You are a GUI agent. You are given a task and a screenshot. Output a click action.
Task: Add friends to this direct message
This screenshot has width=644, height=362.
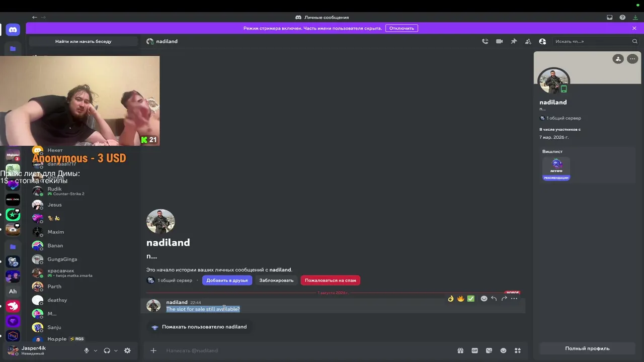coord(528,41)
